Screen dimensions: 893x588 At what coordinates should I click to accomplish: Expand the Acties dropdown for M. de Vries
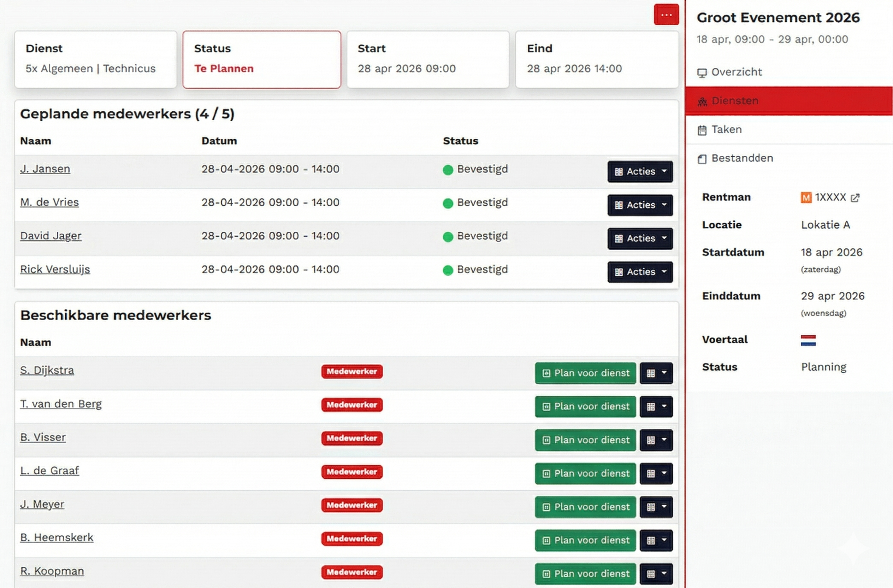click(664, 205)
